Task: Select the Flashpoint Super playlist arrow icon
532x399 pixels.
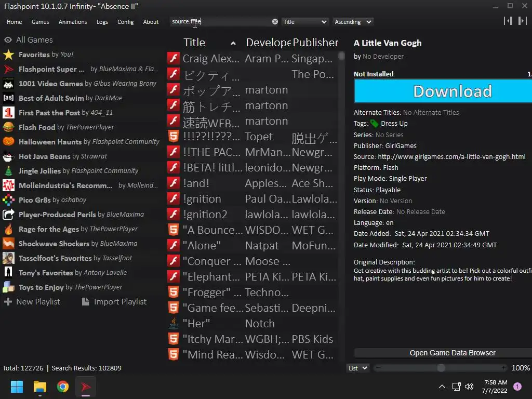Action: [8, 69]
